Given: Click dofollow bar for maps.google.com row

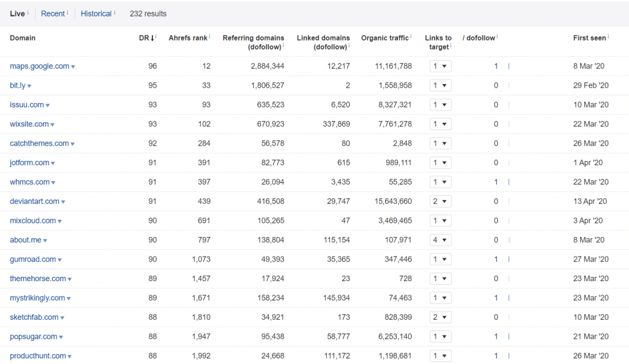Looking at the screenshot, I should pyautogui.click(x=509, y=66).
